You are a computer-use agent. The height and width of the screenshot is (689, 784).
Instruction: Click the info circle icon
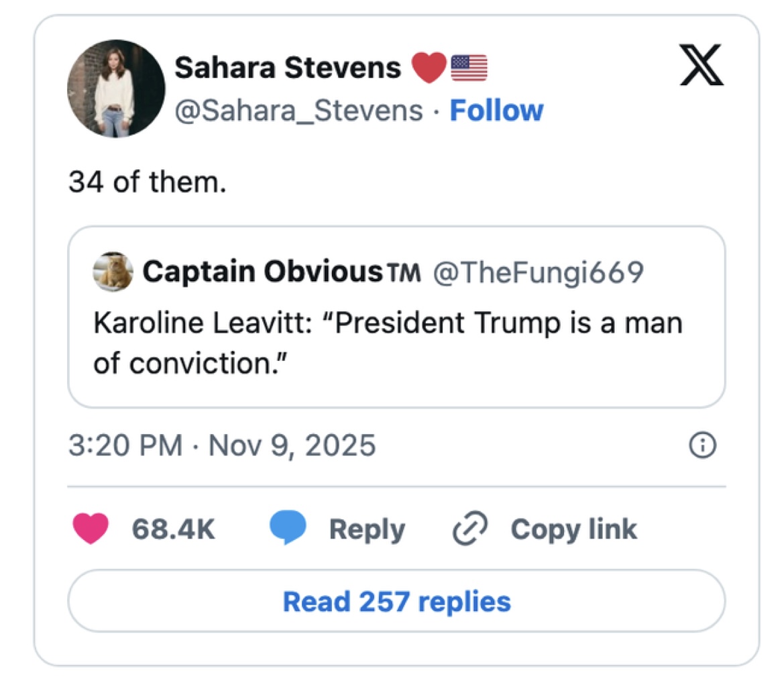pyautogui.click(x=702, y=445)
